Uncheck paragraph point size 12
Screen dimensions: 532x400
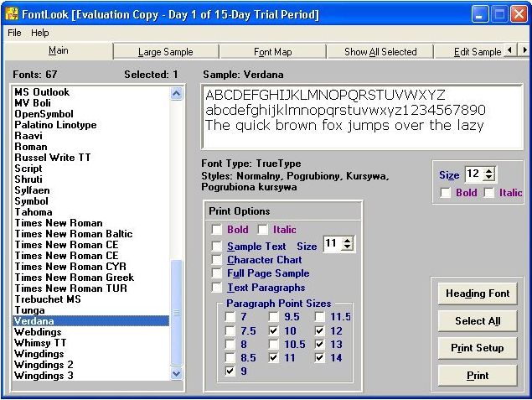[319, 330]
